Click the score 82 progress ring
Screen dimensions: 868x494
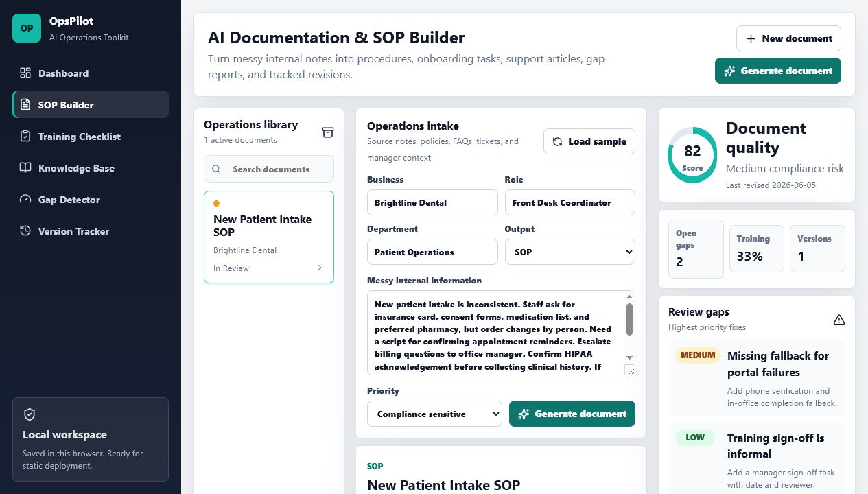click(692, 155)
